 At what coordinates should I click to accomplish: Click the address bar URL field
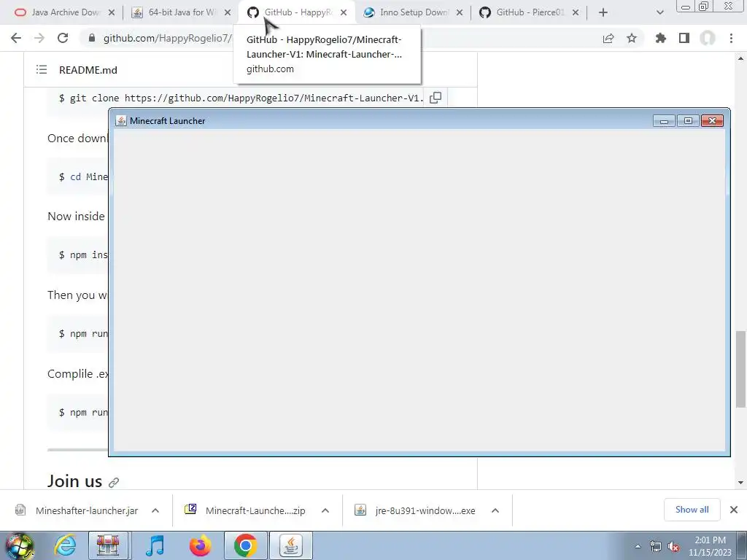coord(167,38)
